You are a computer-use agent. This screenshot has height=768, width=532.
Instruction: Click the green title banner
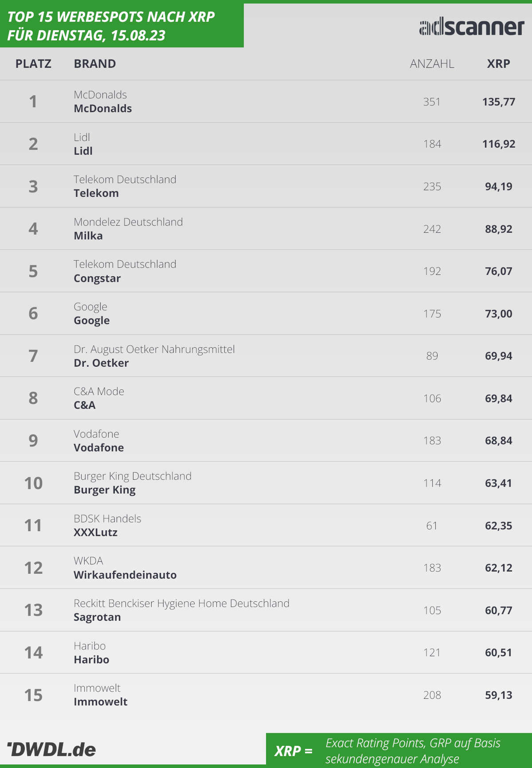[122, 26]
